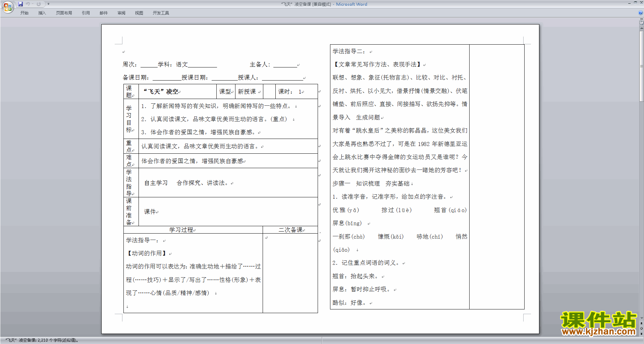Click the 自主学习 合作探究 text
644x344 pixels.
pyautogui.click(x=186, y=183)
